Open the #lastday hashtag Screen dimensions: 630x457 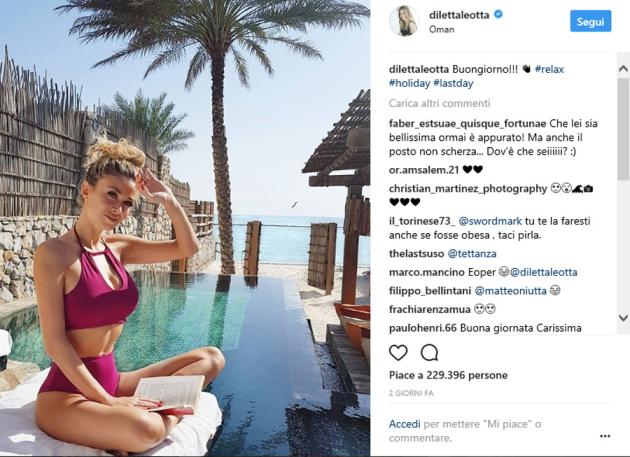[x=453, y=84]
